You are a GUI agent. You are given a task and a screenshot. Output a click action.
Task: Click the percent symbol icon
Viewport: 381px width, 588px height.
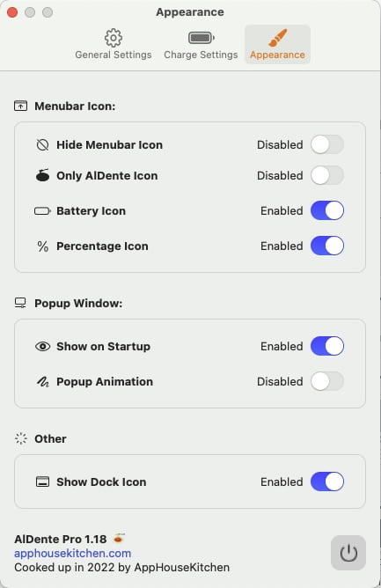(43, 246)
